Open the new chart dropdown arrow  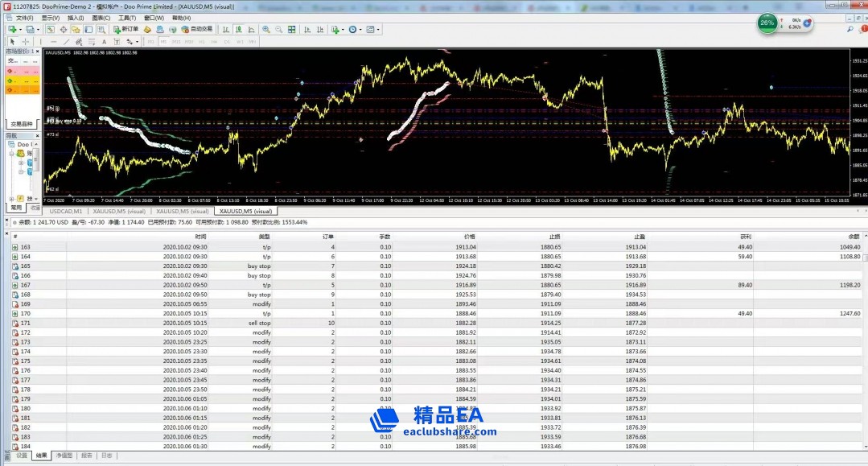[19, 30]
